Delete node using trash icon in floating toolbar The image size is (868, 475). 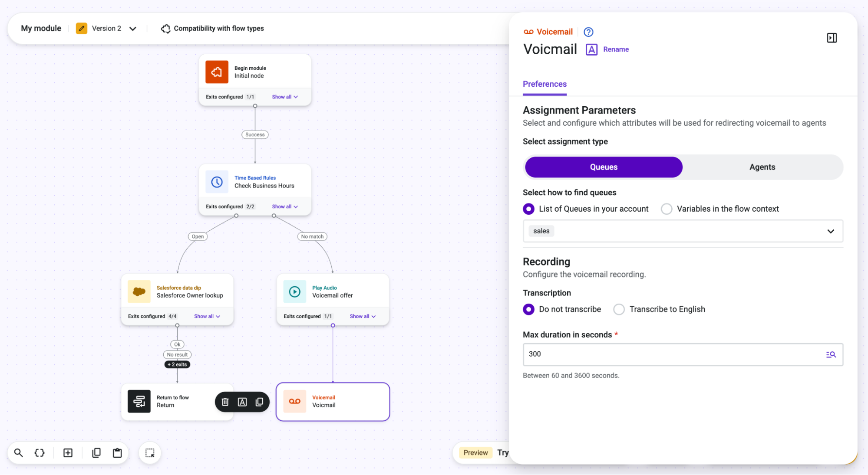click(225, 402)
